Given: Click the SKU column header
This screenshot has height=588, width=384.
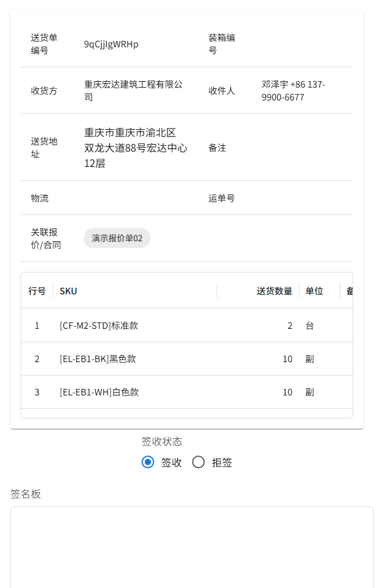Looking at the screenshot, I should [67, 291].
